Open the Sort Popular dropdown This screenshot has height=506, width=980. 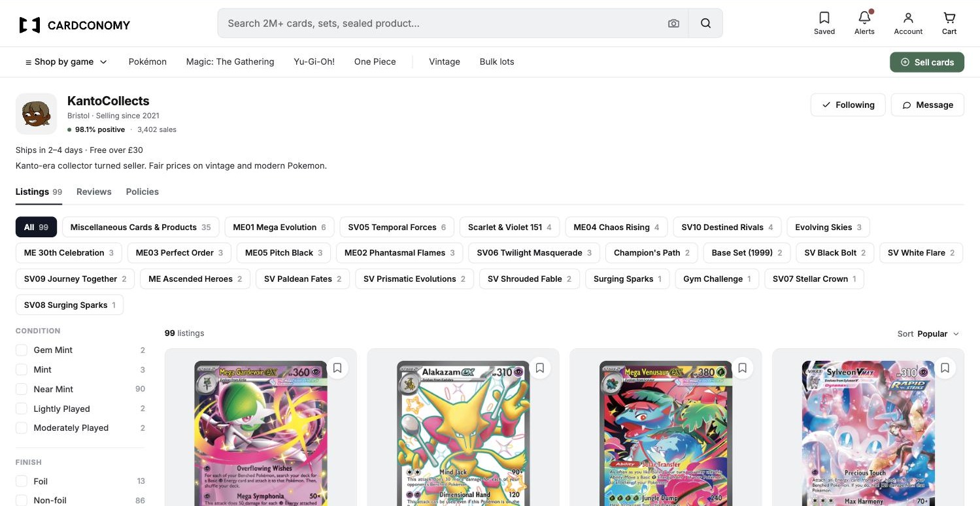click(928, 333)
